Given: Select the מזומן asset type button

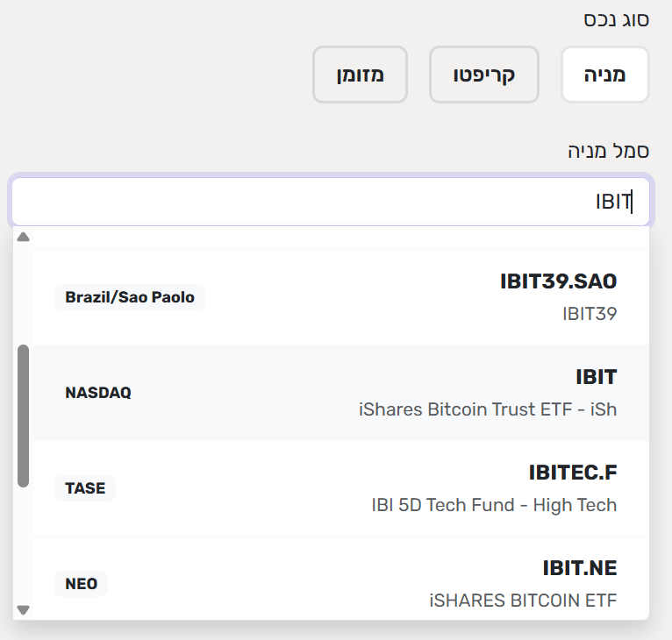Looking at the screenshot, I should tap(360, 75).
